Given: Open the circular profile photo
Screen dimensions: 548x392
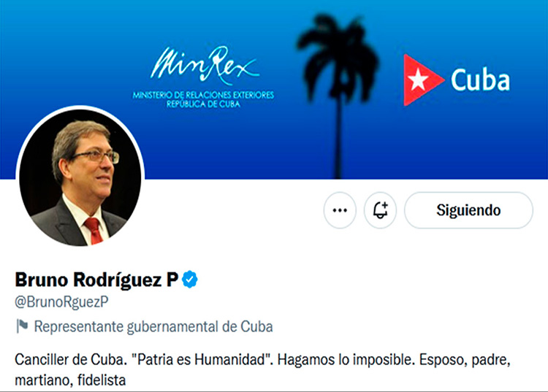Looking at the screenshot, I should (x=80, y=177).
